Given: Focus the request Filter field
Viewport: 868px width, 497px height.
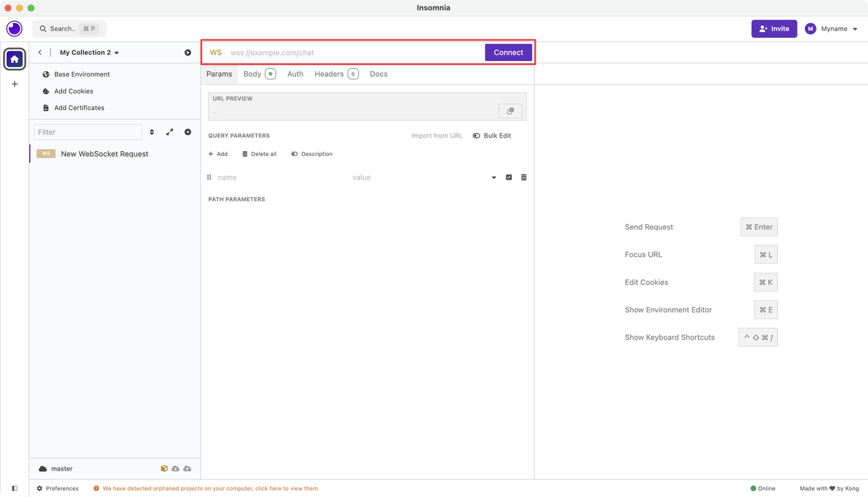Looking at the screenshot, I should point(88,132).
